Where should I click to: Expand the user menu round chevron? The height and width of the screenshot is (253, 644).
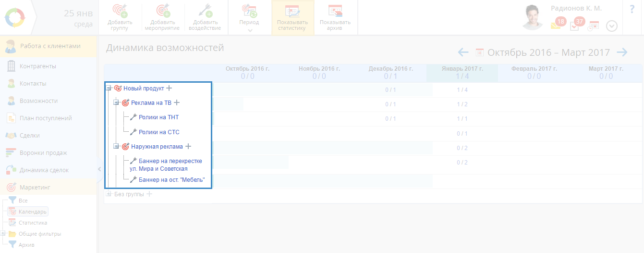click(611, 26)
